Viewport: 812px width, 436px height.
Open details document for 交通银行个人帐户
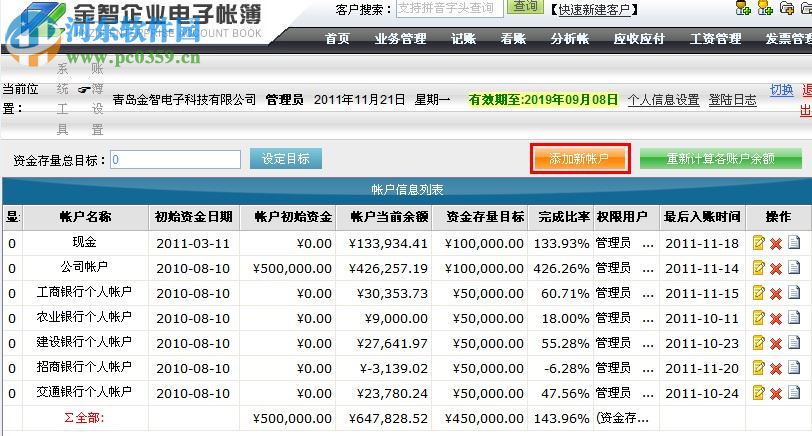click(794, 392)
